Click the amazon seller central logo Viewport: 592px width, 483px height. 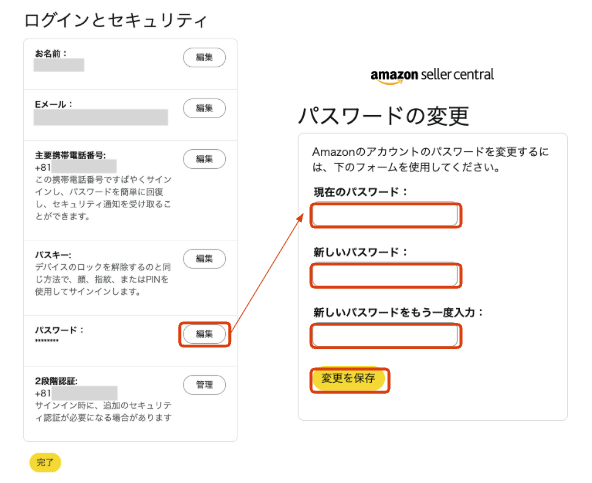[x=432, y=76]
